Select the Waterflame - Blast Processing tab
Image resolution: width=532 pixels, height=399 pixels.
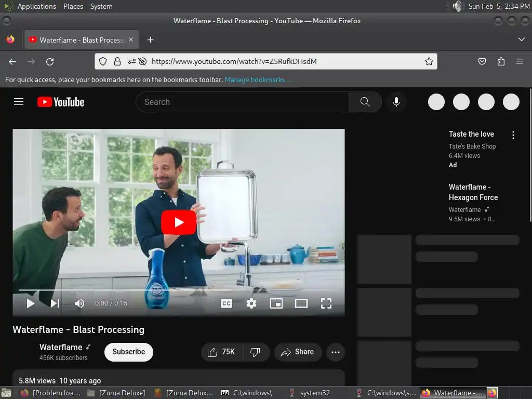(x=82, y=40)
